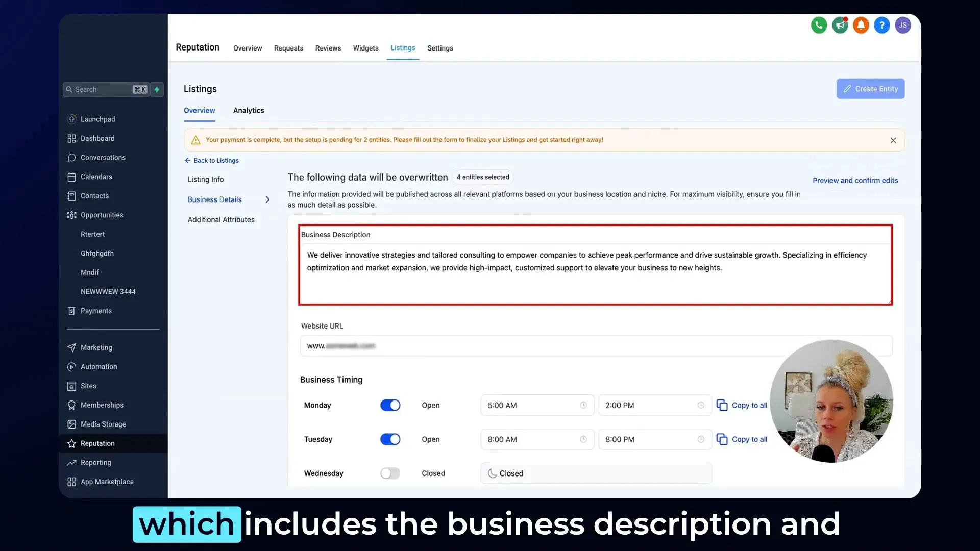Open Rterert sidebar item
The width and height of the screenshot is (980, 551).
(x=92, y=234)
